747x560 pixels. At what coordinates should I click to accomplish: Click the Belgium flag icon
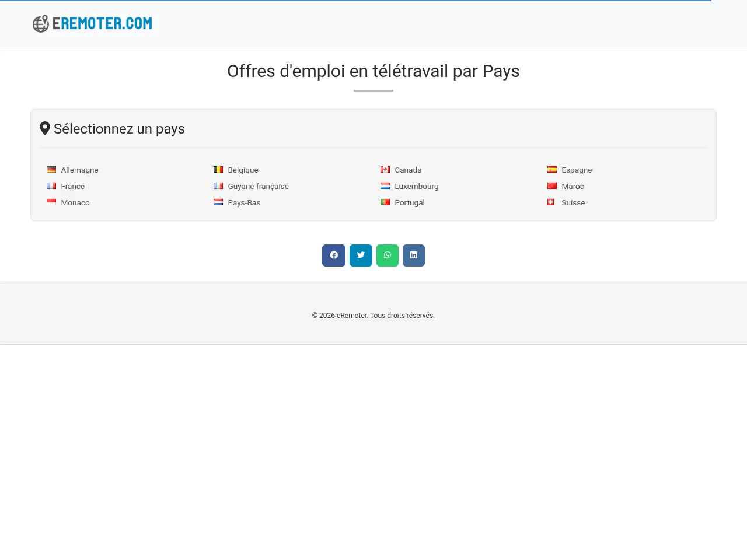tap(218, 170)
